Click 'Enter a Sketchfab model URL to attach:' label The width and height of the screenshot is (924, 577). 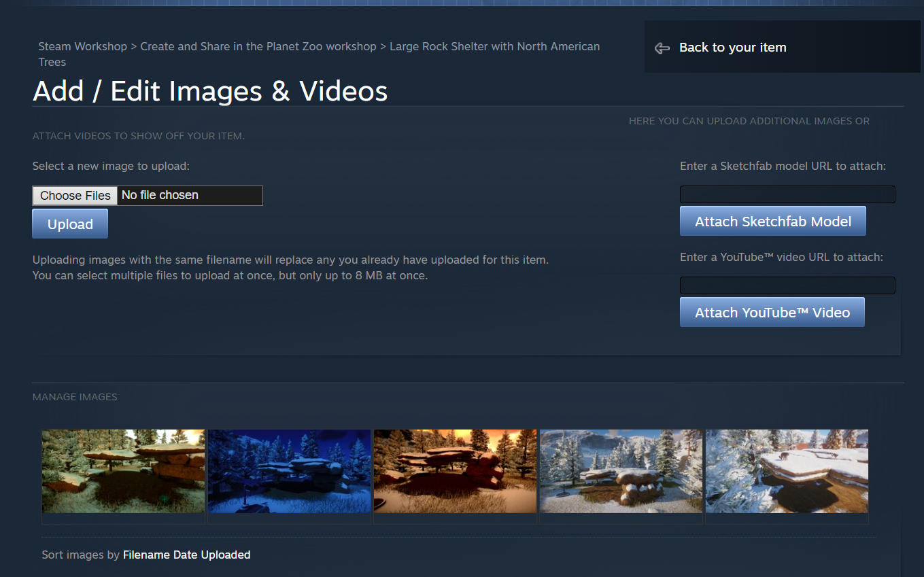coord(783,166)
